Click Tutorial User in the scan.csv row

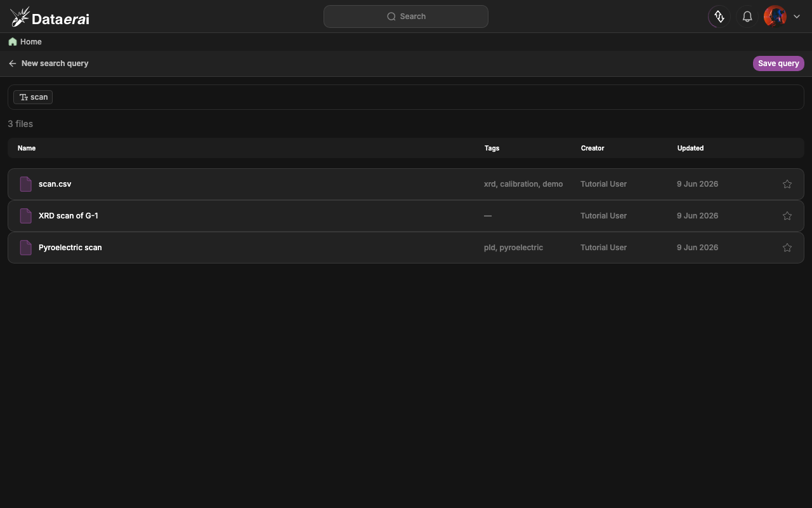603,184
